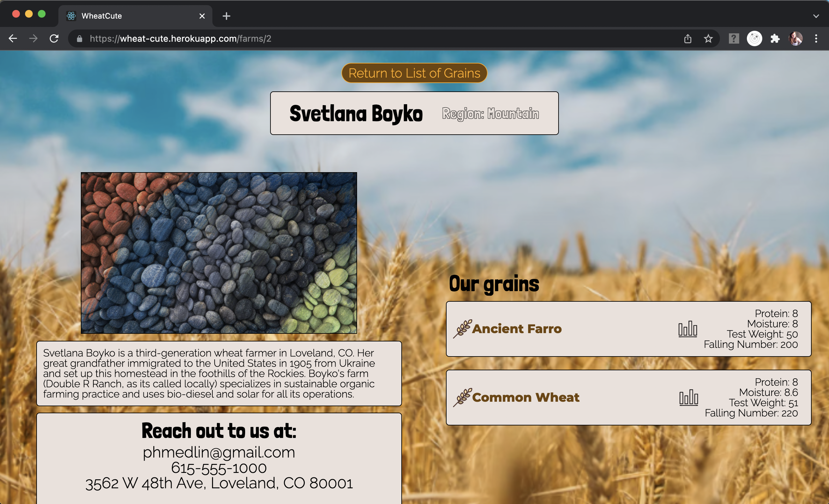This screenshot has width=829, height=504.
Task: Click the phone number 615-555-1000
Action: [219, 468]
